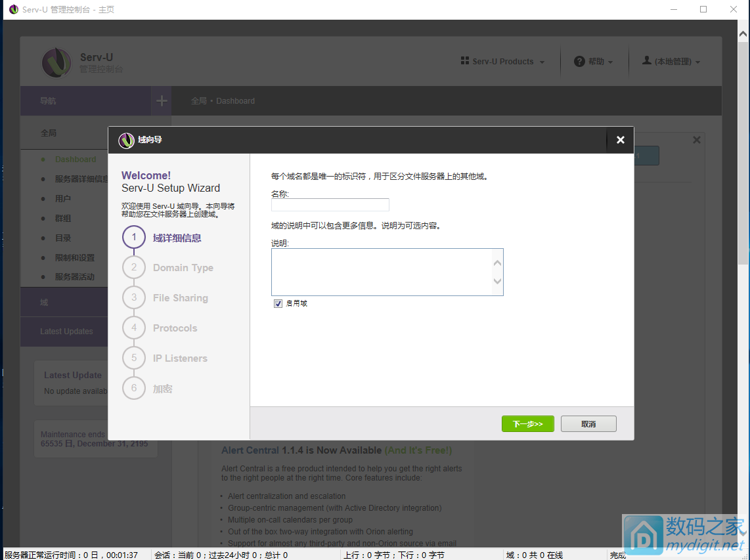Click the Domain Type step label
The height and width of the screenshot is (560, 750).
[183, 268]
